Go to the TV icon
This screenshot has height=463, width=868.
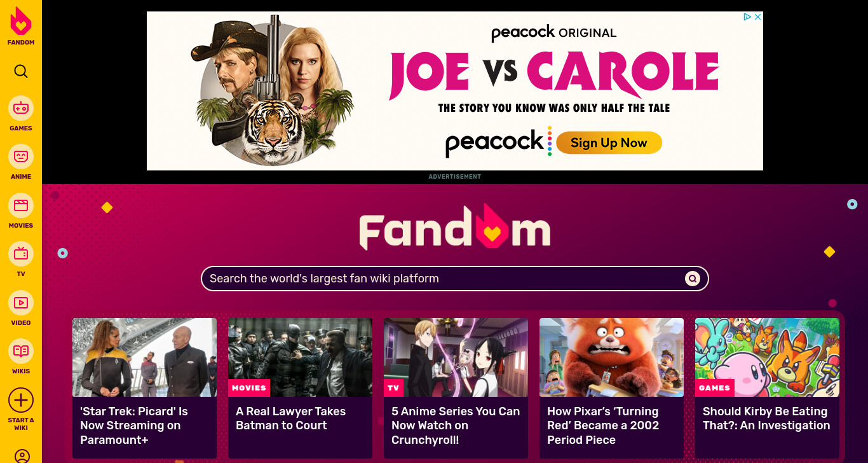(21, 254)
